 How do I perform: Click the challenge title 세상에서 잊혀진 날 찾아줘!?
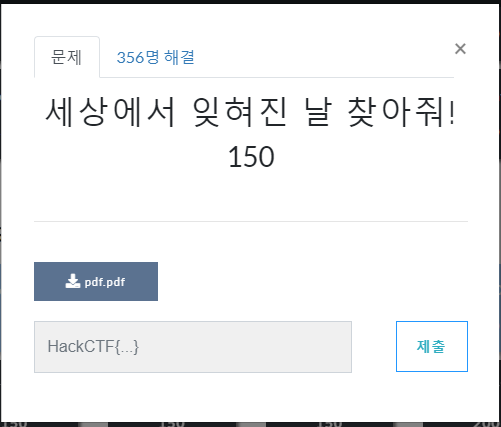tap(250, 112)
